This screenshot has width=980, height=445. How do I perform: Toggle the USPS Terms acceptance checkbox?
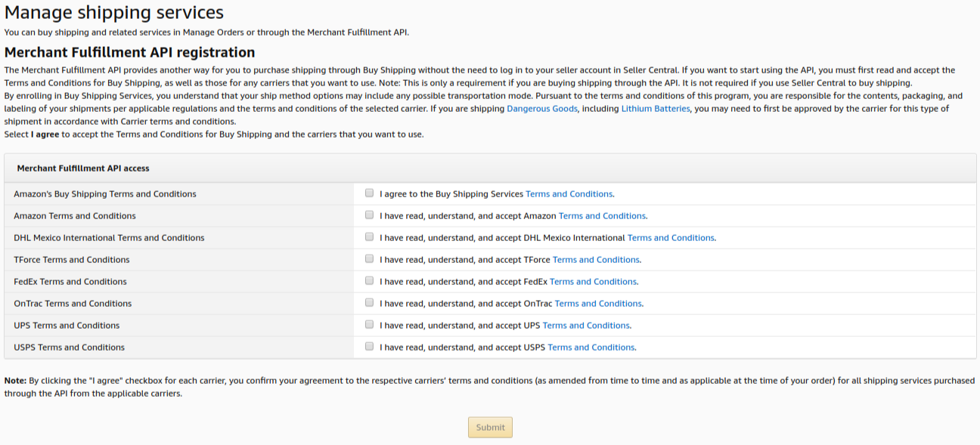tap(369, 347)
